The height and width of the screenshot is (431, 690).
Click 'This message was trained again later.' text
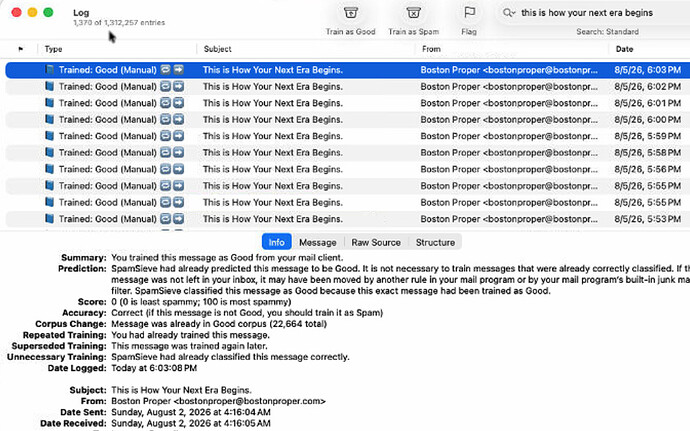(189, 346)
